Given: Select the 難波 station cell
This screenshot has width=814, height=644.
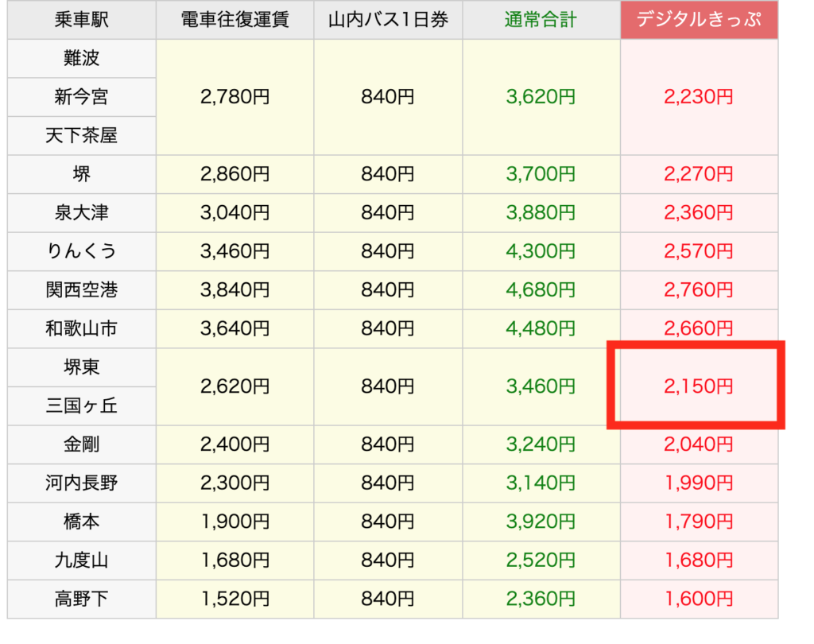Looking at the screenshot, I should click(81, 59).
